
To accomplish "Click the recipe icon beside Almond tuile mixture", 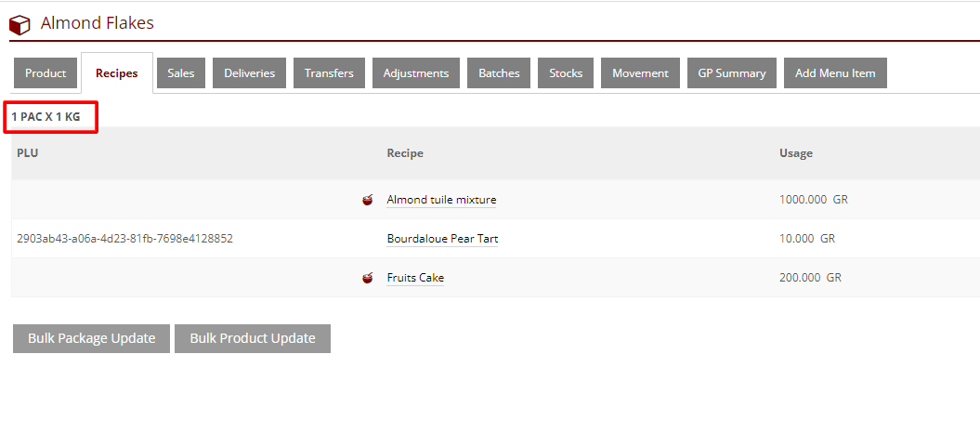I will pos(368,200).
